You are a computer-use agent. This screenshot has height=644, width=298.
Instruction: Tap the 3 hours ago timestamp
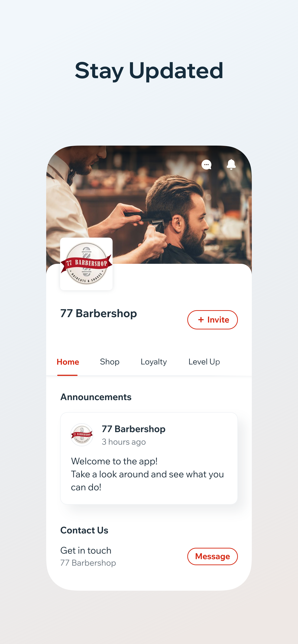pyautogui.click(x=124, y=442)
